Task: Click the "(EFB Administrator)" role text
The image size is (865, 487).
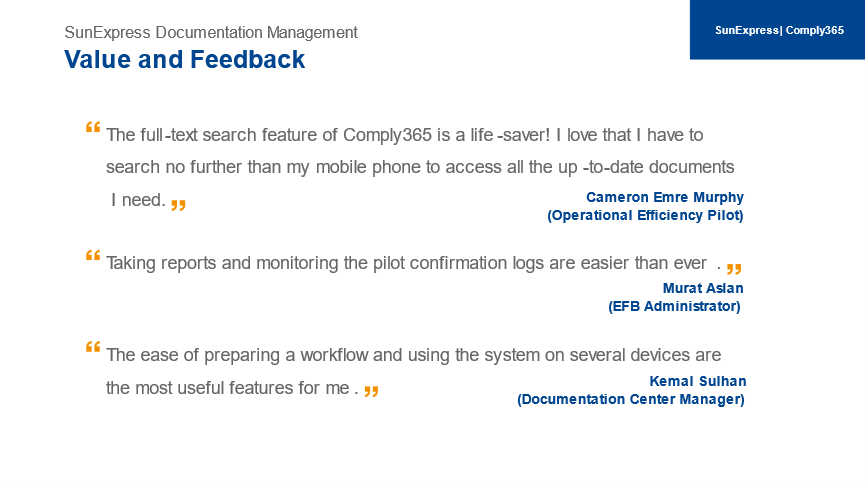Action: pyautogui.click(x=674, y=306)
